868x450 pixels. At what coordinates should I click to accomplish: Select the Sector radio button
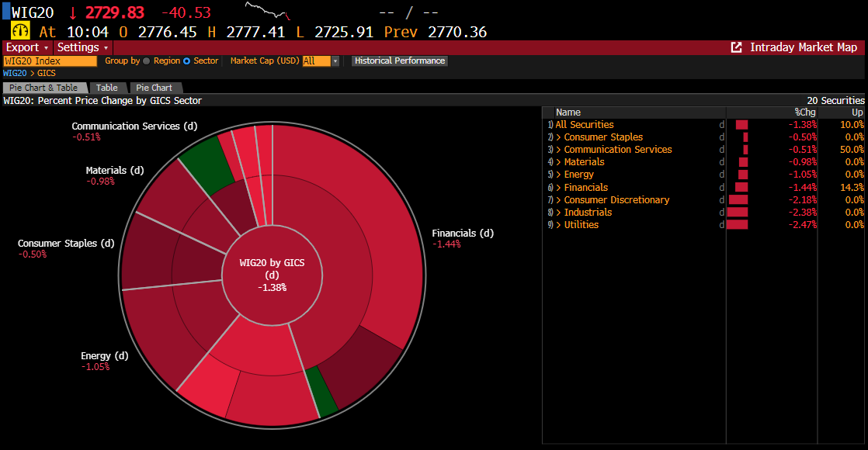coord(187,61)
